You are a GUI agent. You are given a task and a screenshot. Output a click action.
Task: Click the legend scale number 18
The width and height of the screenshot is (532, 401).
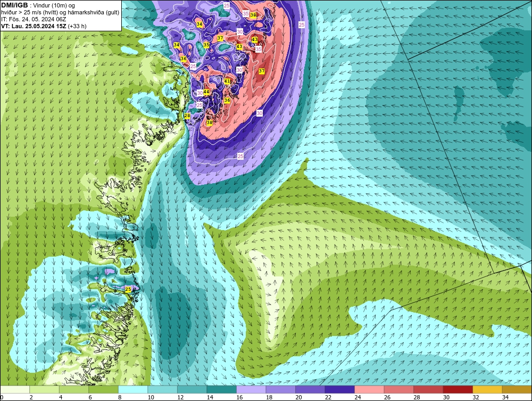click(269, 397)
